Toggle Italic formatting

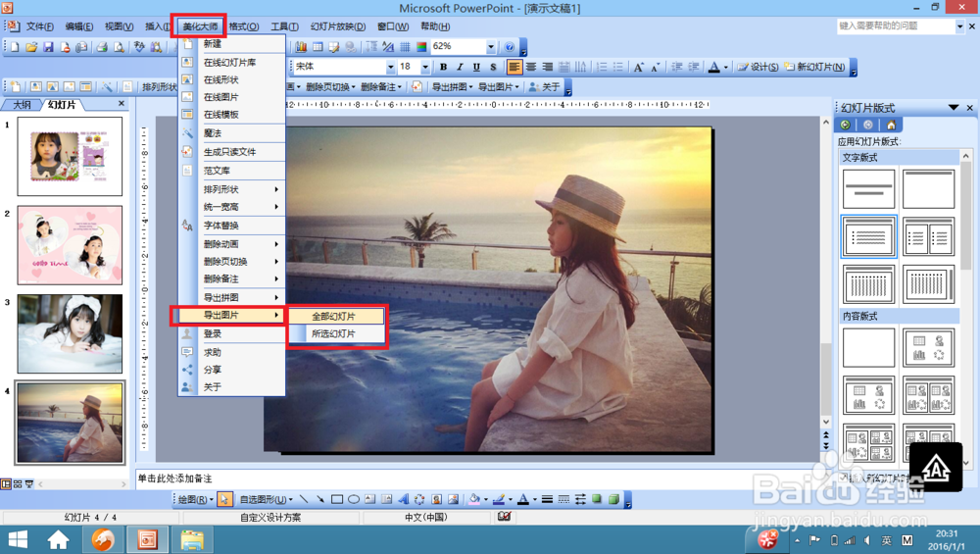pos(460,67)
